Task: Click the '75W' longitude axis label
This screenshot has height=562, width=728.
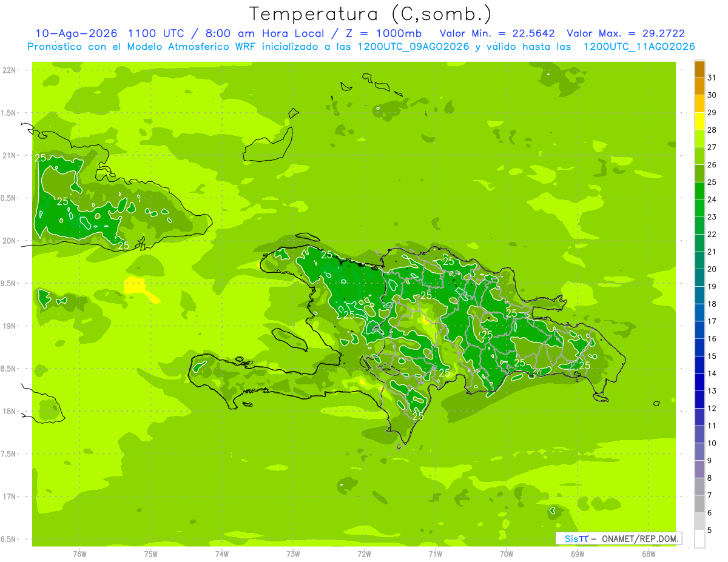Action: pyautogui.click(x=151, y=554)
